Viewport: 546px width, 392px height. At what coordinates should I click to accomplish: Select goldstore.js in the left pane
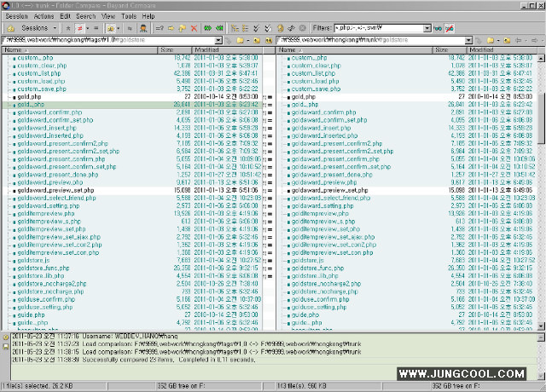click(33, 261)
